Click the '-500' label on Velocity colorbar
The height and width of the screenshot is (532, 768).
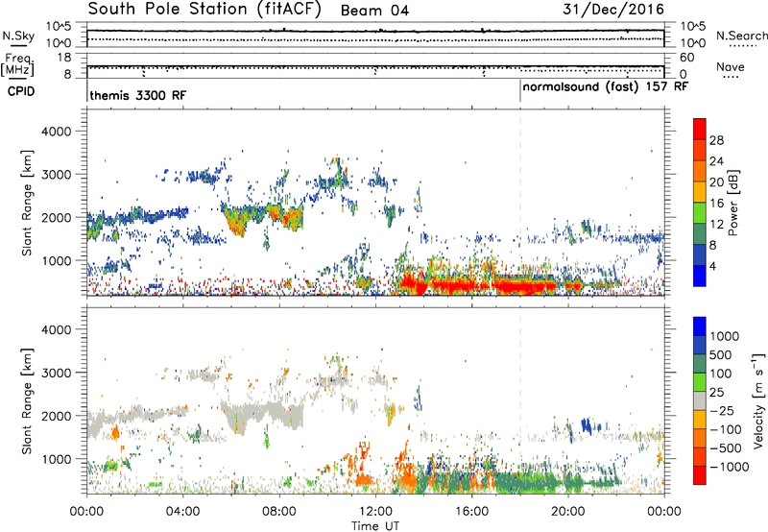(728, 447)
